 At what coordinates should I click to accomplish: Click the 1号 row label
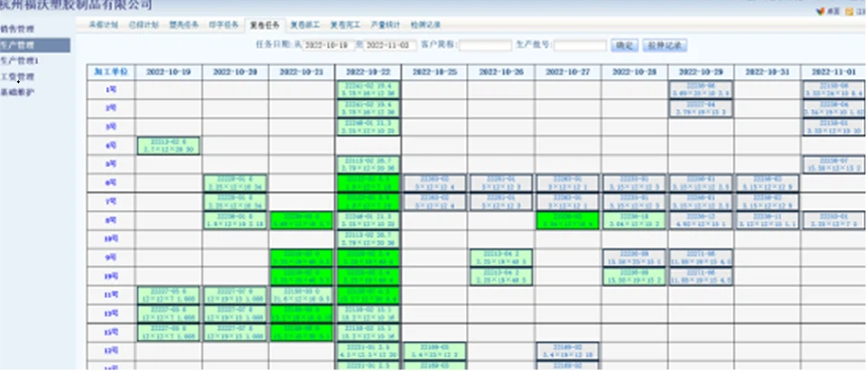[111, 89]
